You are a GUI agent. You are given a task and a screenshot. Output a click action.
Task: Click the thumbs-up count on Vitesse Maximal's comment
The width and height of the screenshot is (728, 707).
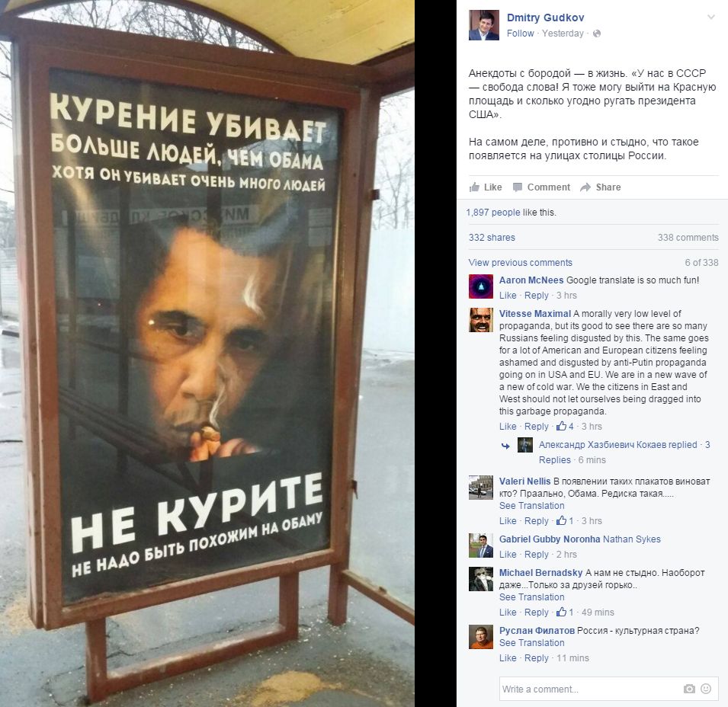(565, 426)
